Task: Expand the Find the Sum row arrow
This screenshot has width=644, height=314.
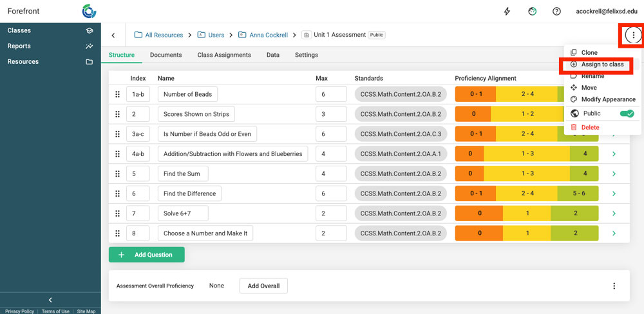Action: coord(614,174)
